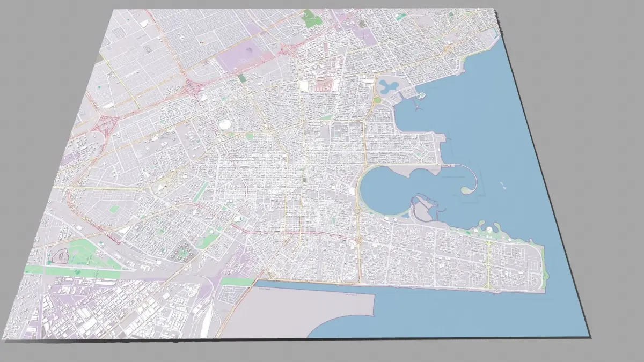Select the white rectangular complex with red buildings
Image resolution: width=644 pixels, height=362 pixels.
pos(317,85)
